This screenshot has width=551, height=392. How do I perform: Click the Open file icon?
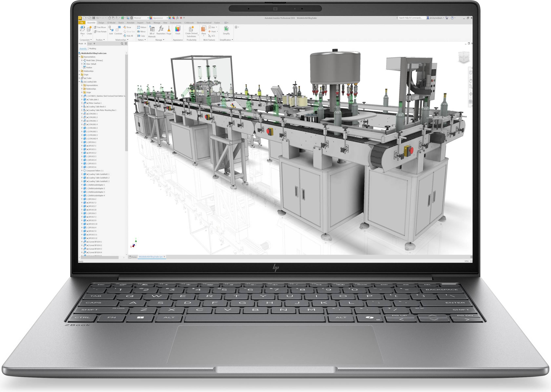[x=90, y=18]
